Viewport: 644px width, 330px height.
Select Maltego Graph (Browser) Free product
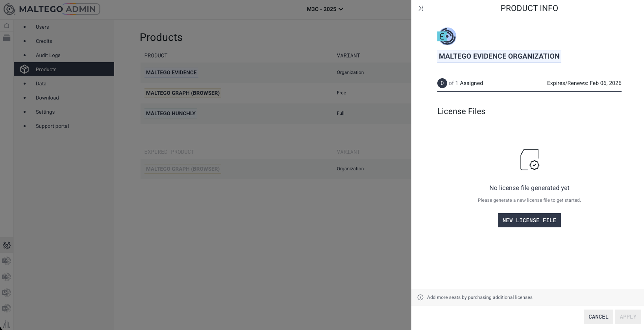pyautogui.click(x=183, y=93)
